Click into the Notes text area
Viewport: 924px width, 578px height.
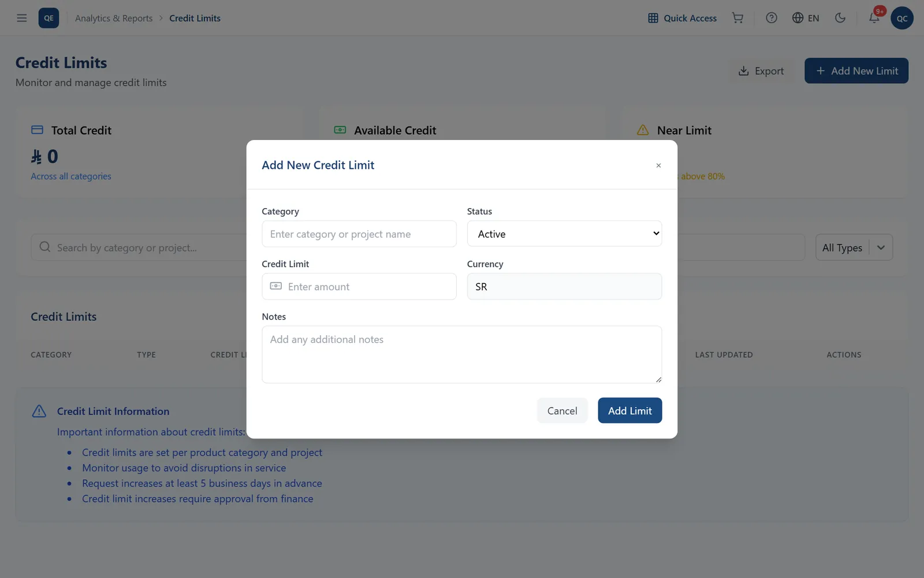tap(462, 354)
